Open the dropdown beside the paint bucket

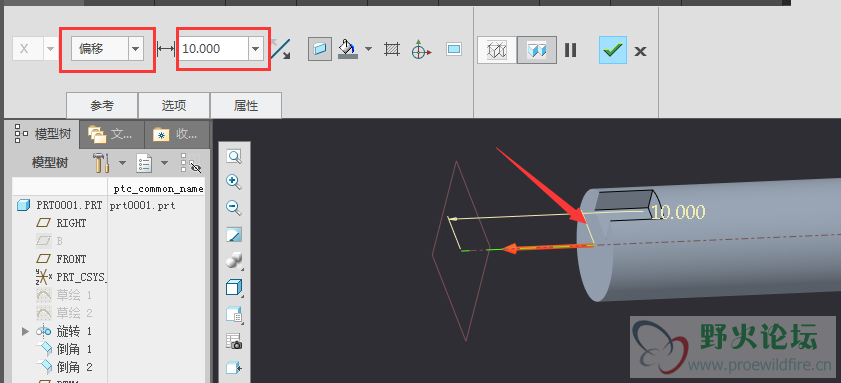(368, 49)
